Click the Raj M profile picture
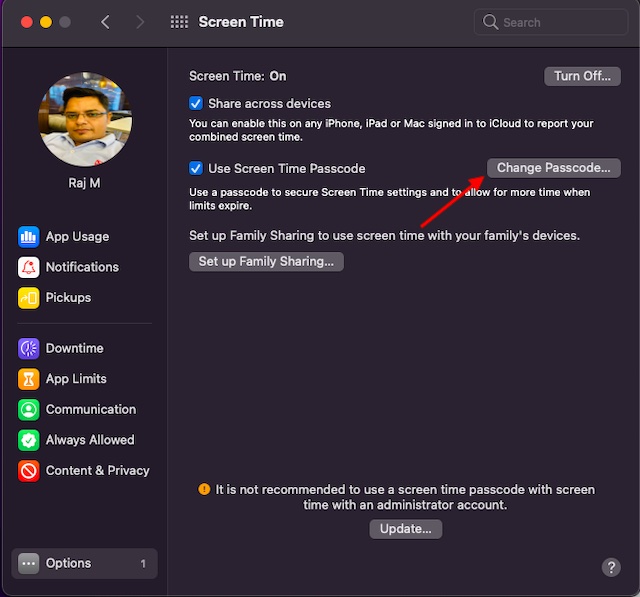Screen dimensions: 640x597 coord(85,119)
